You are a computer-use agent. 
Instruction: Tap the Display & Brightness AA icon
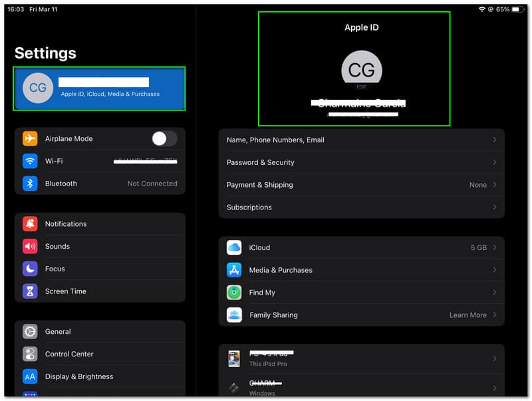pyautogui.click(x=30, y=376)
